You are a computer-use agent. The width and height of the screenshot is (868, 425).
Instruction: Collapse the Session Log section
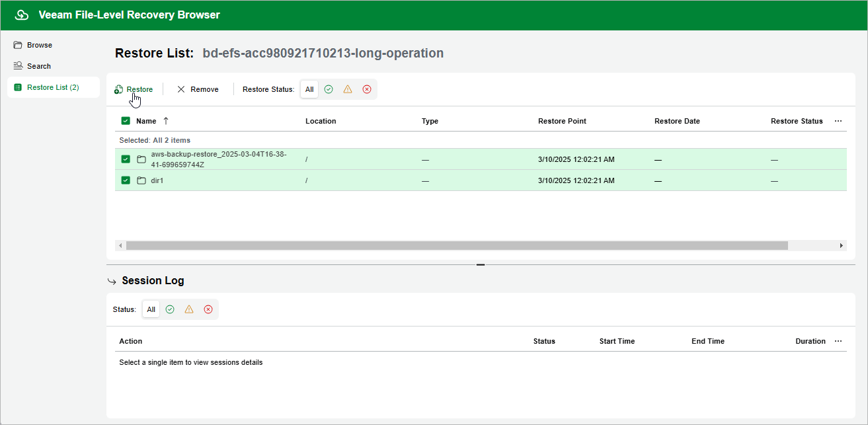coord(112,280)
